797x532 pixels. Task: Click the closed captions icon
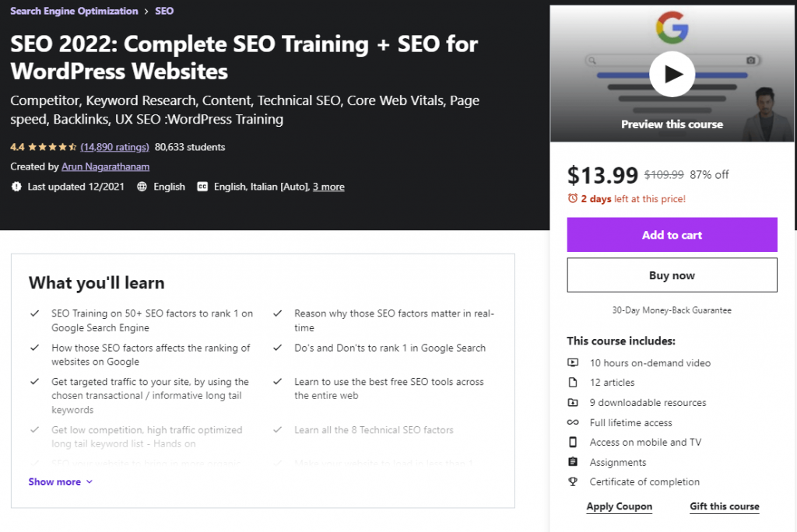pyautogui.click(x=202, y=187)
